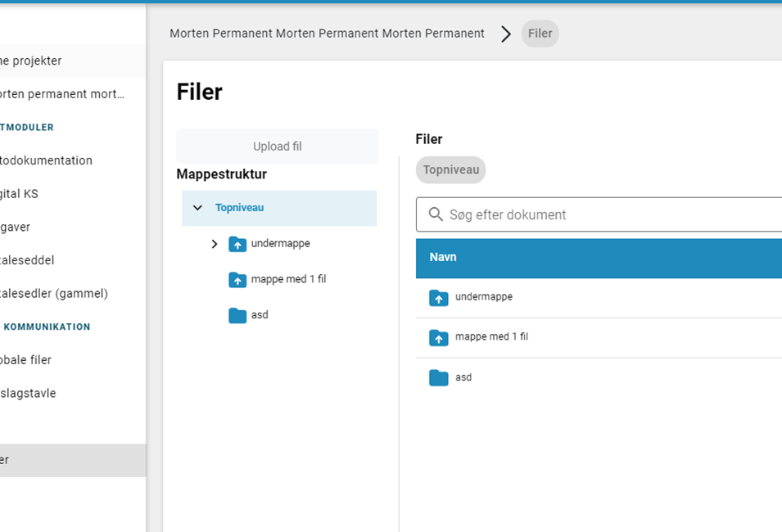The width and height of the screenshot is (782, 532).
Task: Expand the undermappe tree folder
Action: tap(215, 244)
